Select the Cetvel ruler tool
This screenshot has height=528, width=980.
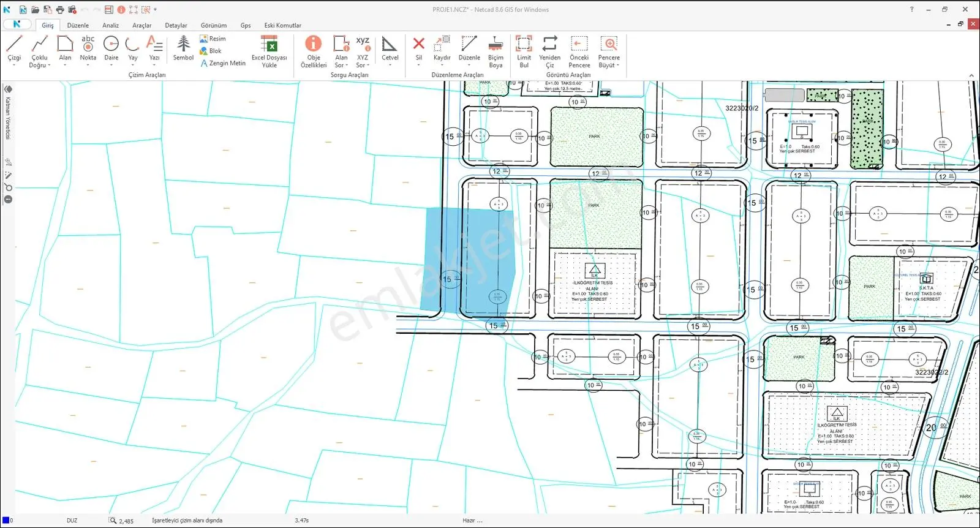tap(390, 51)
